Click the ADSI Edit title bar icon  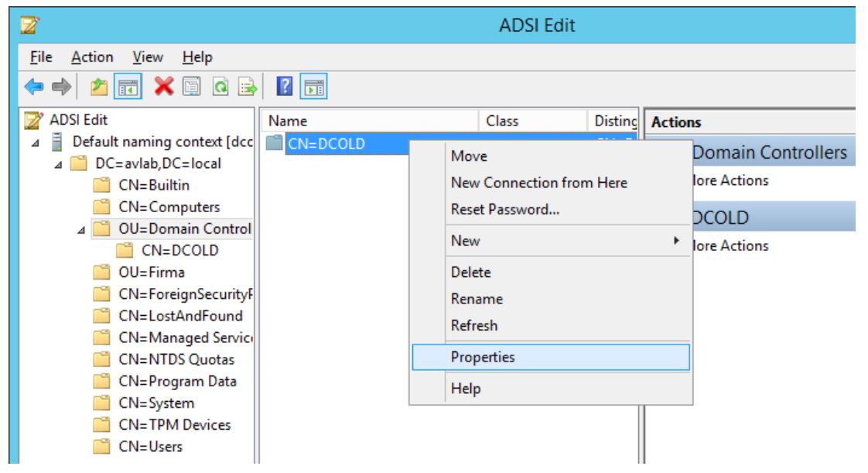pos(30,26)
